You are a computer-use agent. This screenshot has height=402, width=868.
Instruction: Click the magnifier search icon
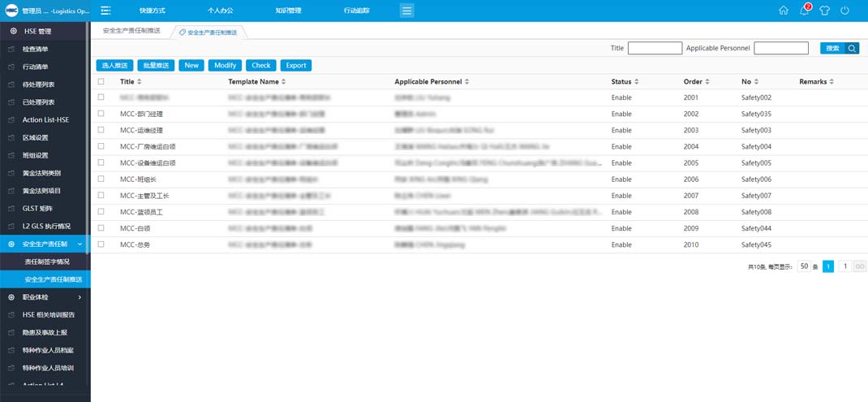coord(852,49)
